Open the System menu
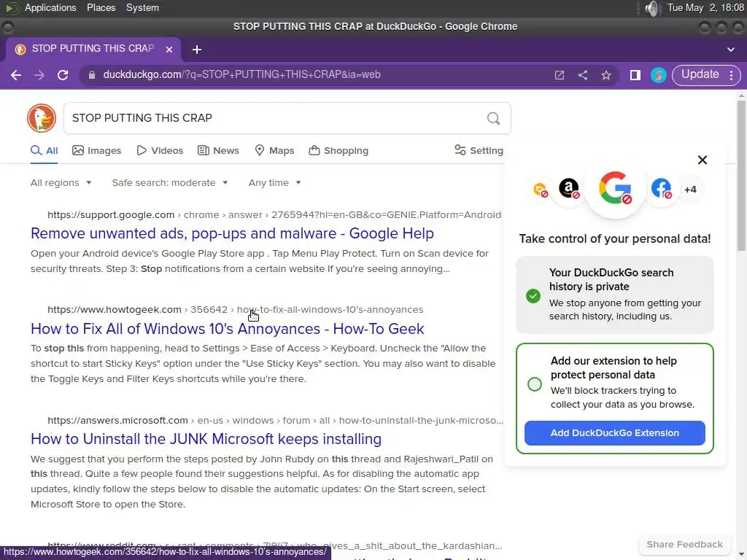This screenshot has height=560, width=747. 142,8
